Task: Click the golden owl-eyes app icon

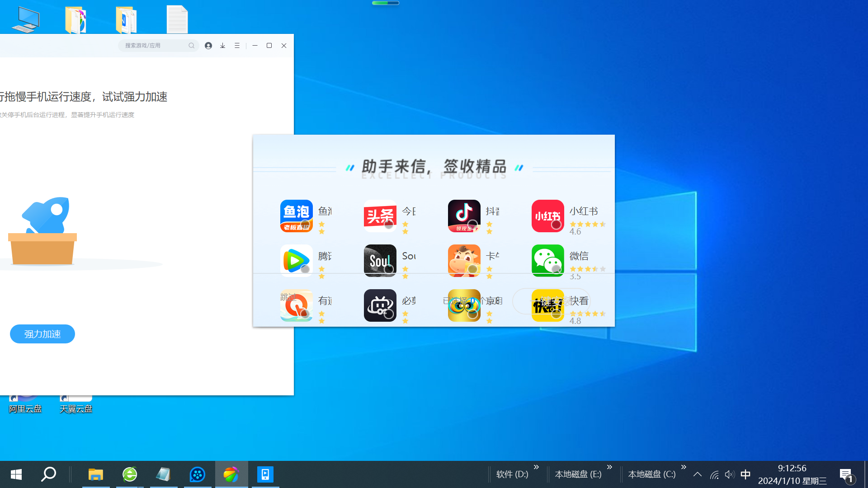Action: coord(464,305)
